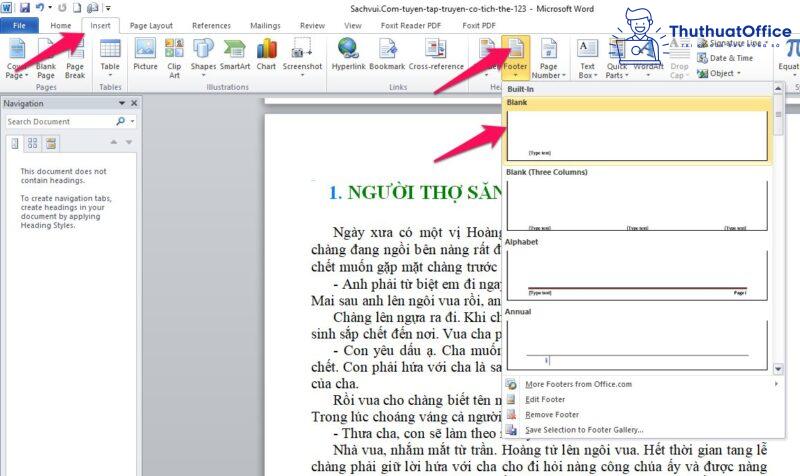Open the References tab
800x476 pixels.
coord(211,26)
